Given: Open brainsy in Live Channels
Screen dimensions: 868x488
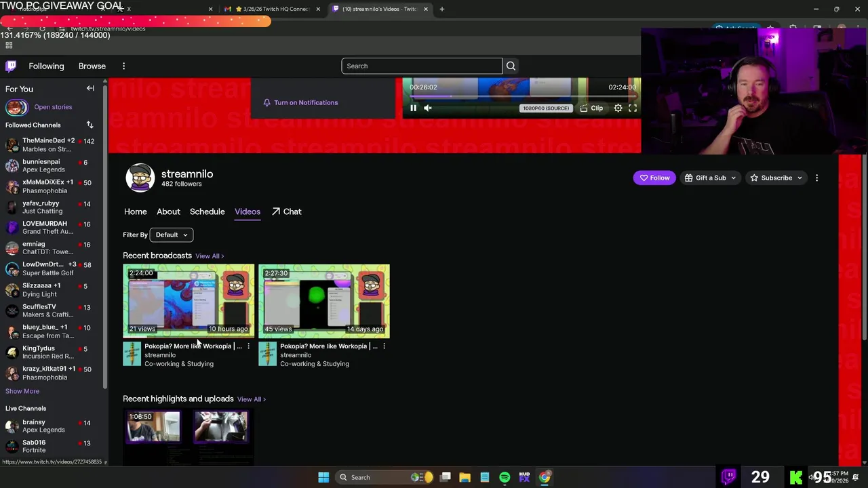Looking at the screenshot, I should 52,426.
